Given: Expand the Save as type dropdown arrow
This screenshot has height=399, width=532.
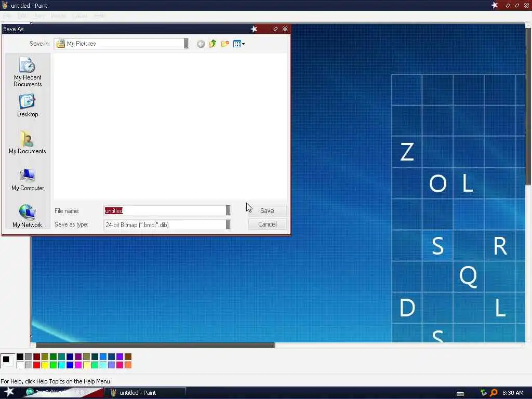Looking at the screenshot, I should pos(228,224).
